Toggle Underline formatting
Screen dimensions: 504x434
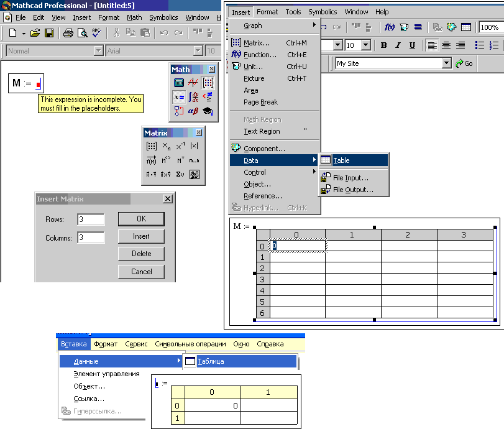[x=412, y=45]
